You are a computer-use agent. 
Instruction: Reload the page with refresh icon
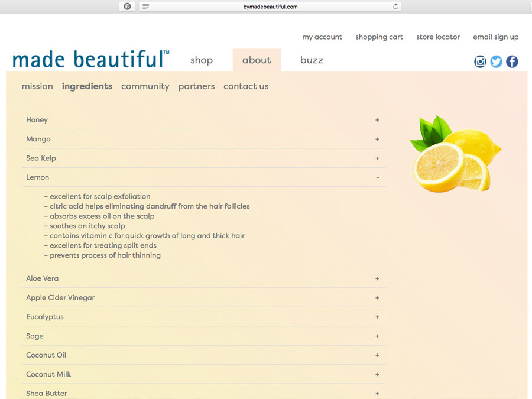click(395, 7)
